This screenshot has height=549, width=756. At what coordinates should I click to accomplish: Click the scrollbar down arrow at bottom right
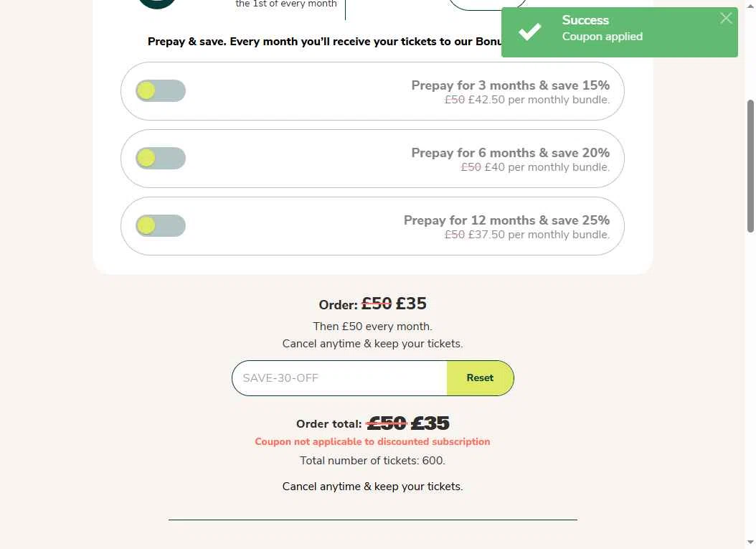click(750, 543)
